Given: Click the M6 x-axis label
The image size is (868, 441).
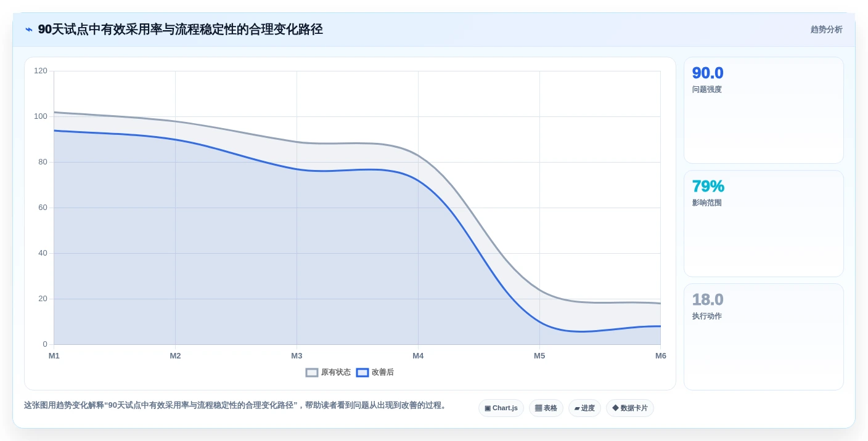Looking at the screenshot, I should click(661, 356).
